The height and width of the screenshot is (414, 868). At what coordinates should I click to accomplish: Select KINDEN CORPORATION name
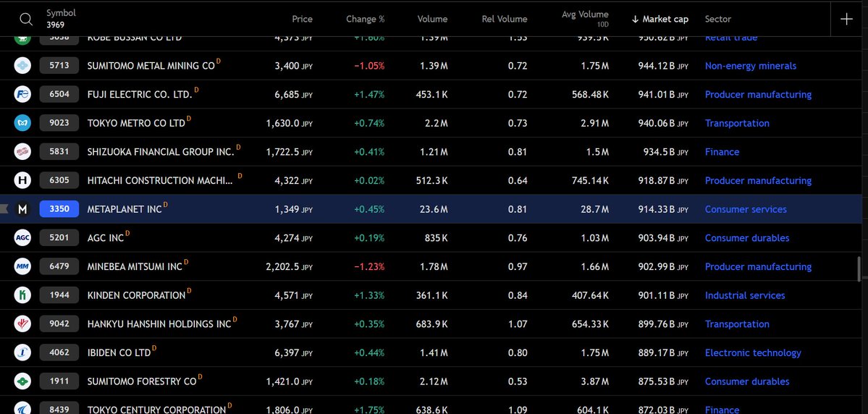pos(136,295)
